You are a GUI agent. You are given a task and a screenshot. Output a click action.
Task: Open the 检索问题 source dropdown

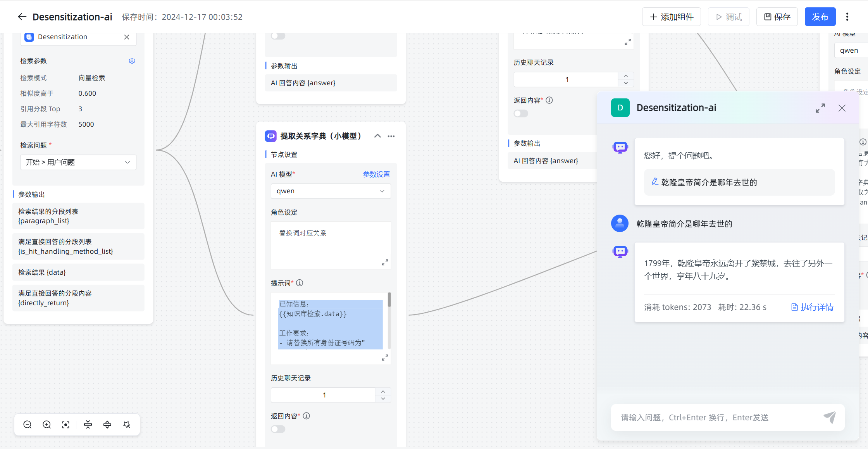tap(78, 162)
